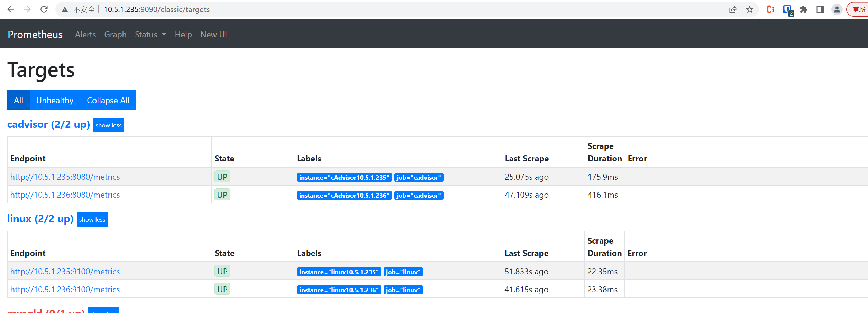Toggle the browser side panel icon

820,9
